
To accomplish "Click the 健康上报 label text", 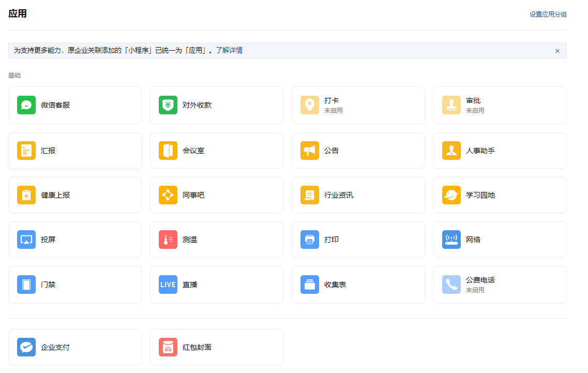I will coord(55,195).
